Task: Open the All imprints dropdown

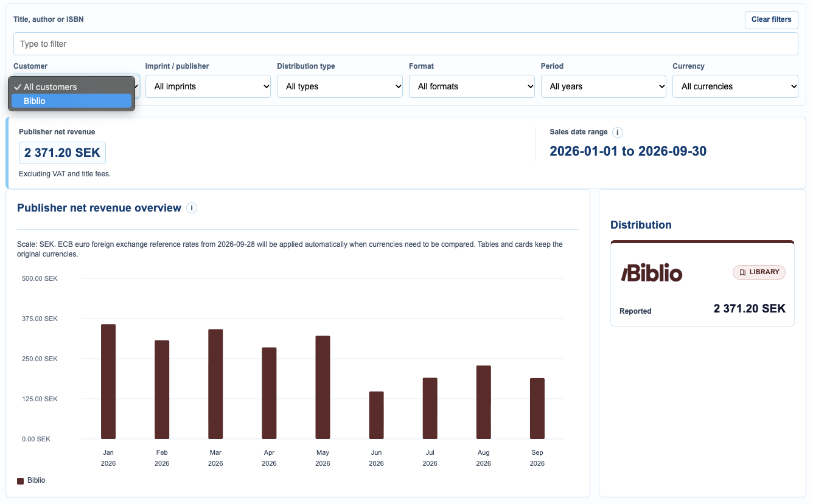Action: [208, 86]
